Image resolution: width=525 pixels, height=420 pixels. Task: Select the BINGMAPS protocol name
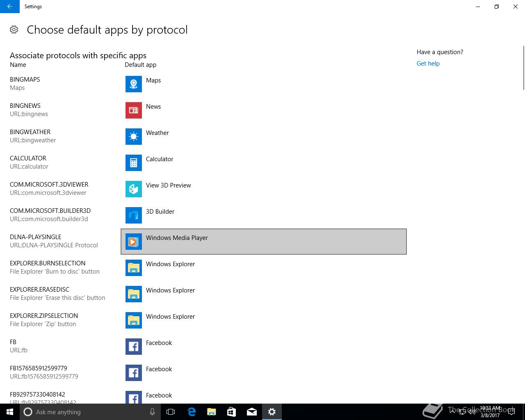coord(25,80)
